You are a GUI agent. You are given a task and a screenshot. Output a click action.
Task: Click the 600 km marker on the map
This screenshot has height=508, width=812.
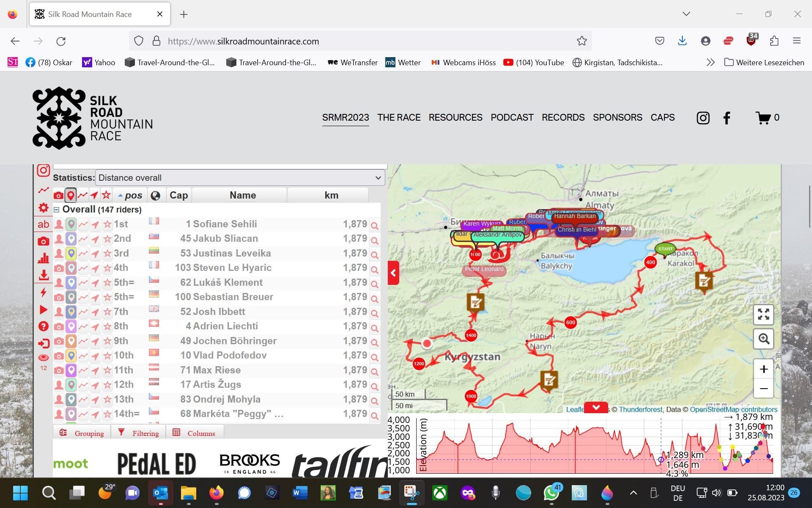[571, 323]
